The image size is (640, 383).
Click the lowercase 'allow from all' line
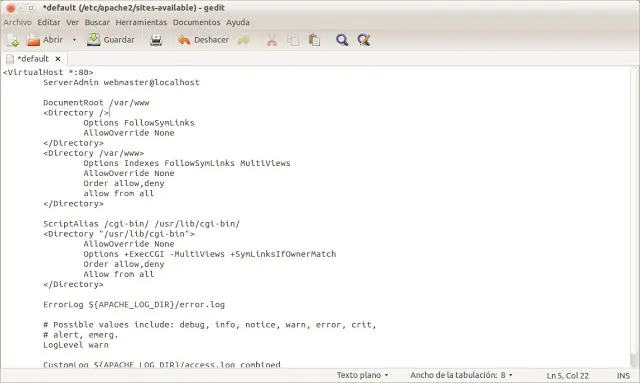coord(118,193)
